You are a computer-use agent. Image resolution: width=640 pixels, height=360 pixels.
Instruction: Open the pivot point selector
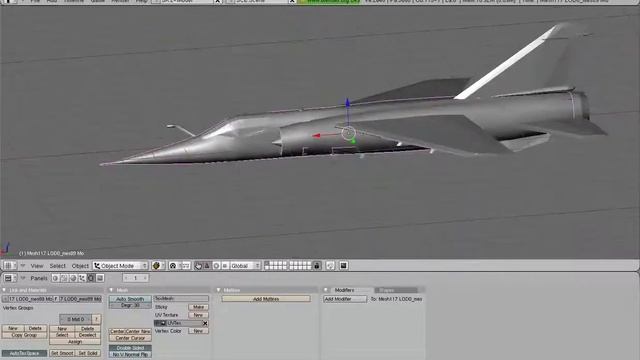[x=173, y=266]
